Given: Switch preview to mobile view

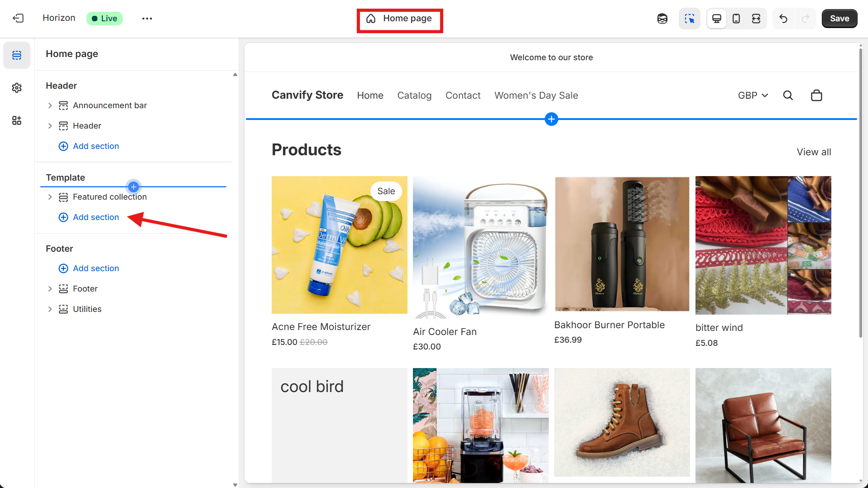Looking at the screenshot, I should (736, 19).
